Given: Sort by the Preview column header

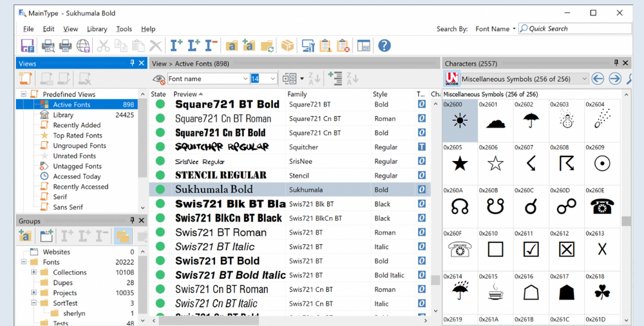Looking at the screenshot, I should tap(229, 94).
